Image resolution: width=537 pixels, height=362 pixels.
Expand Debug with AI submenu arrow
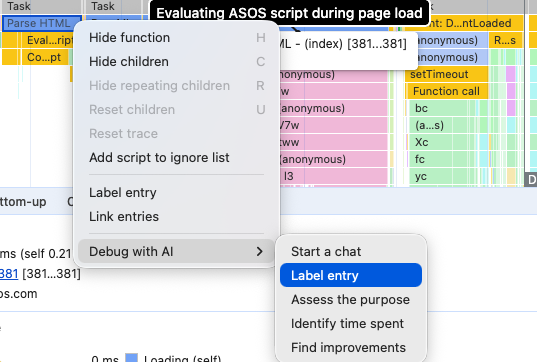pos(260,252)
